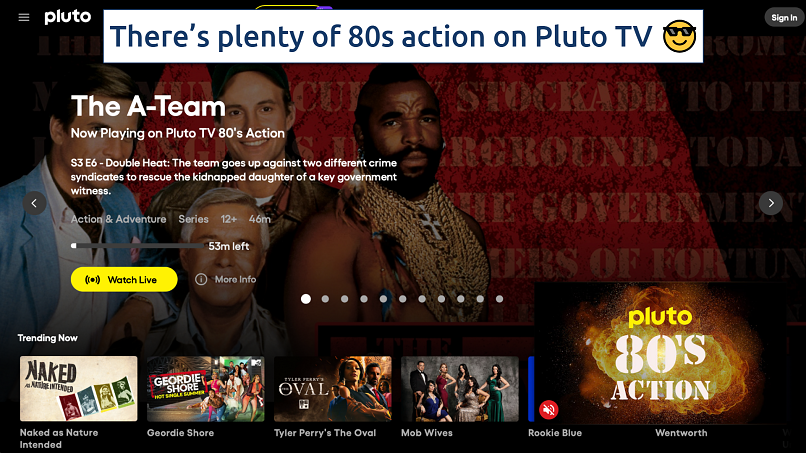Image resolution: width=806 pixels, height=453 pixels.
Task: Select the tenth carousel dot
Action: [x=480, y=299]
